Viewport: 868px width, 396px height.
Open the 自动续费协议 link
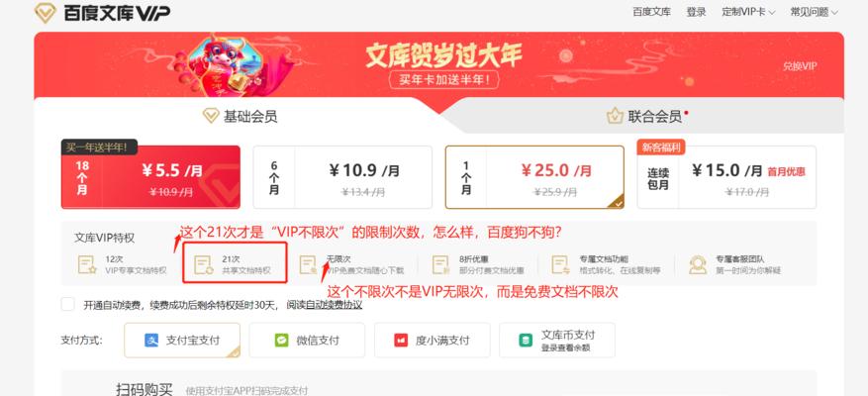[x=335, y=305]
